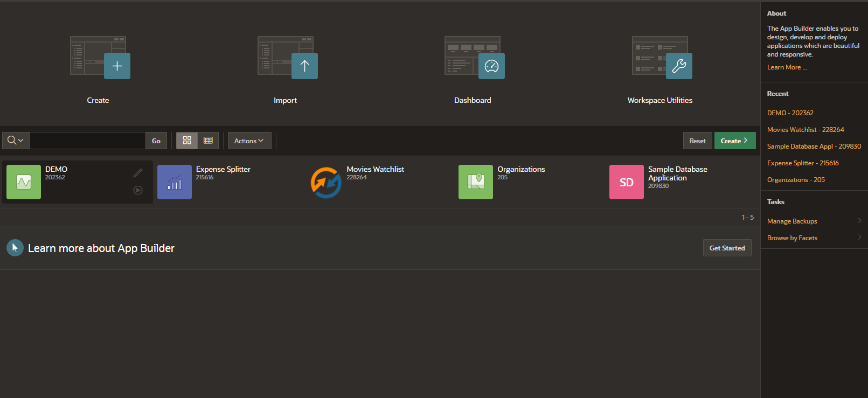The image size is (868, 398).
Task: Open the Sample Database Application SD icon
Action: coord(626,182)
